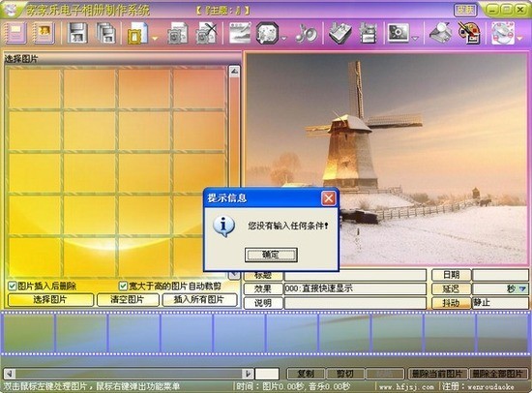Click the 插入所有图片 button
The width and height of the screenshot is (532, 393).
tap(199, 300)
